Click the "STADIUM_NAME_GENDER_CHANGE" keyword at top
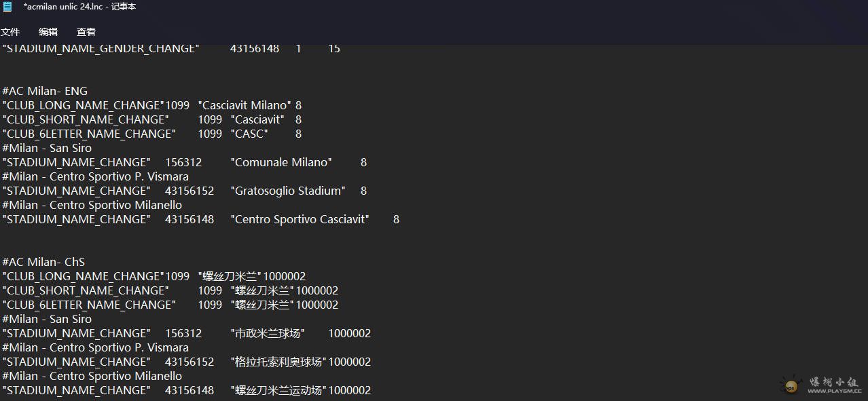 pyautogui.click(x=101, y=49)
